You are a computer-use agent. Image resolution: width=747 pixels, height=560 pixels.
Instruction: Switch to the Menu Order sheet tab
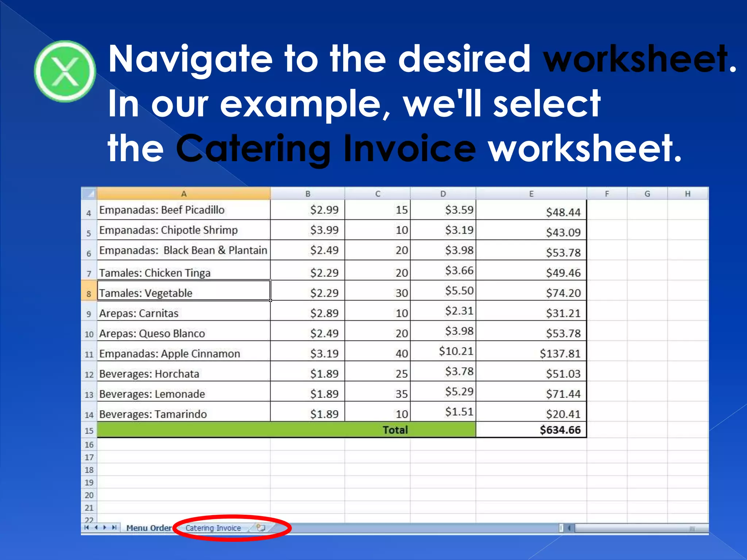pyautogui.click(x=149, y=528)
